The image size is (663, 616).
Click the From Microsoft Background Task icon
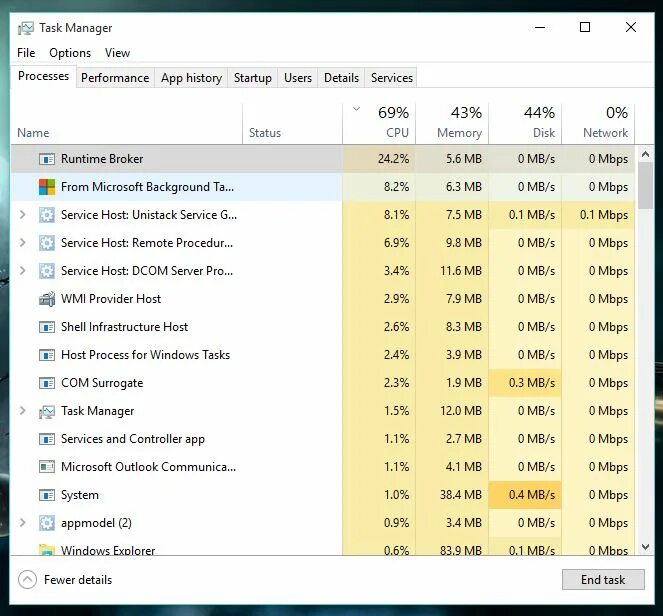[x=47, y=187]
